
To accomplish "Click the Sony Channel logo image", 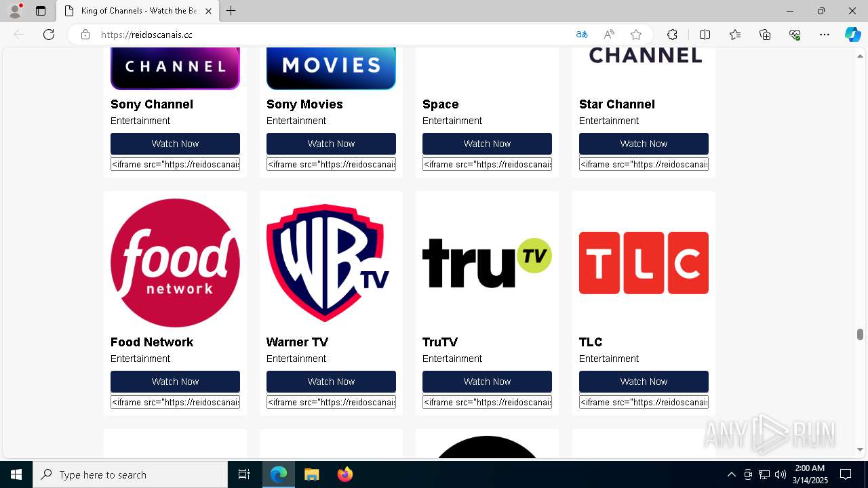I will [175, 68].
